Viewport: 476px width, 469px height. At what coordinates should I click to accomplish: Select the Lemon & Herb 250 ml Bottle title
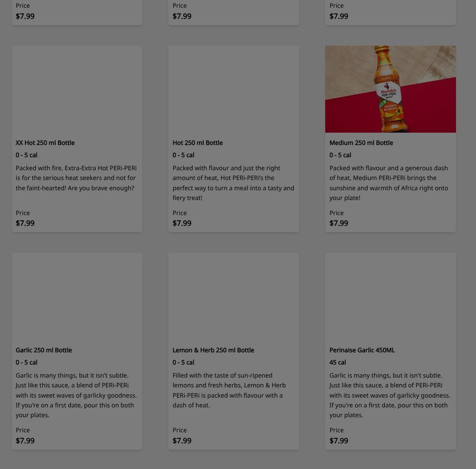[213, 350]
